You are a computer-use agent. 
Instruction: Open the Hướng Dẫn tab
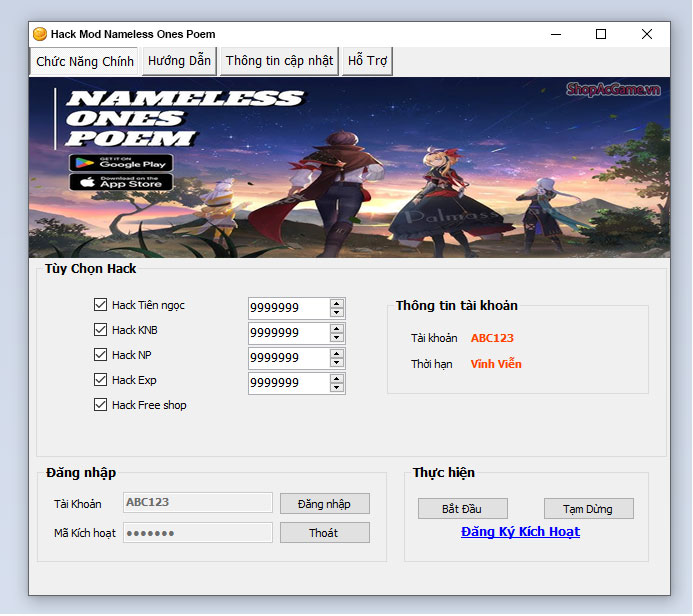179,61
